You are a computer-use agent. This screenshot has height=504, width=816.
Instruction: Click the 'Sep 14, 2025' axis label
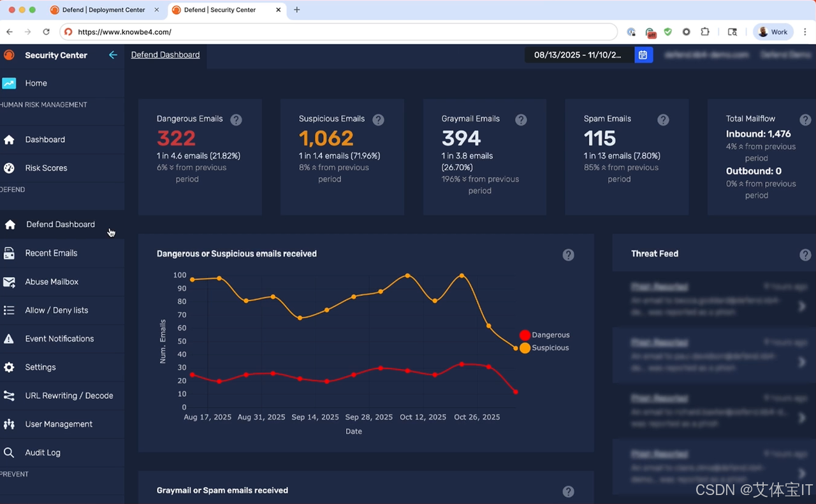[315, 417]
